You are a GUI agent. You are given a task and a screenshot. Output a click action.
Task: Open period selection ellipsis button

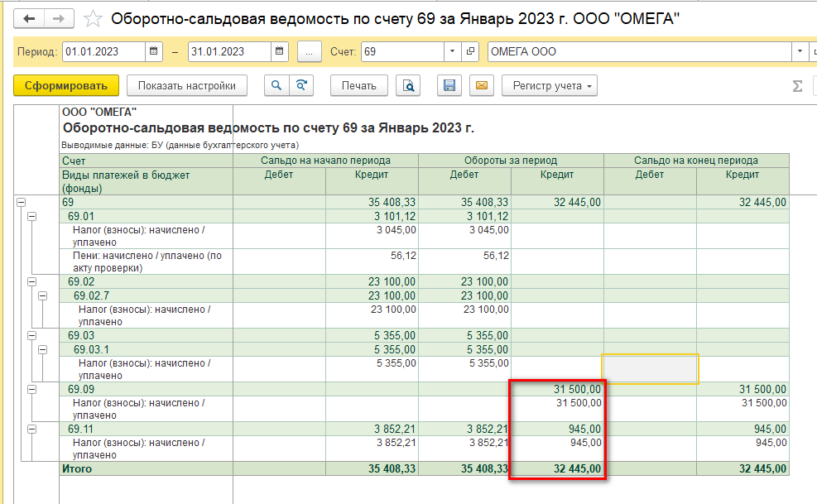309,51
